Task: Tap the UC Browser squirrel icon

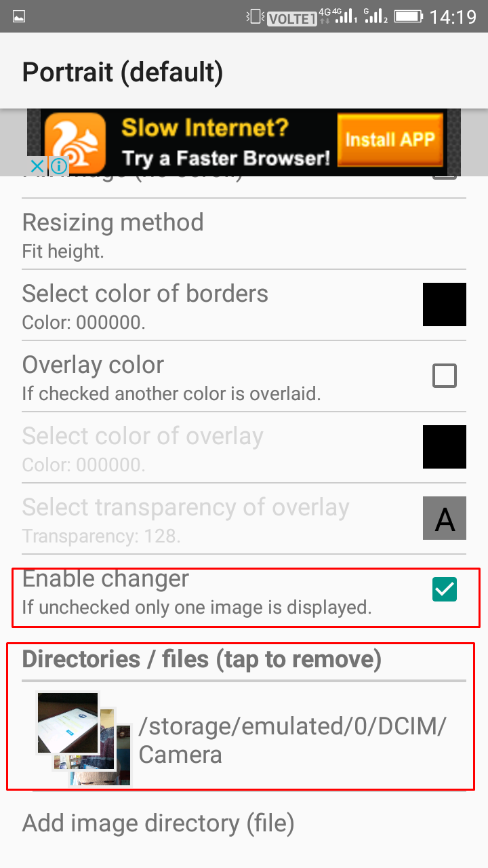Action: click(x=75, y=140)
